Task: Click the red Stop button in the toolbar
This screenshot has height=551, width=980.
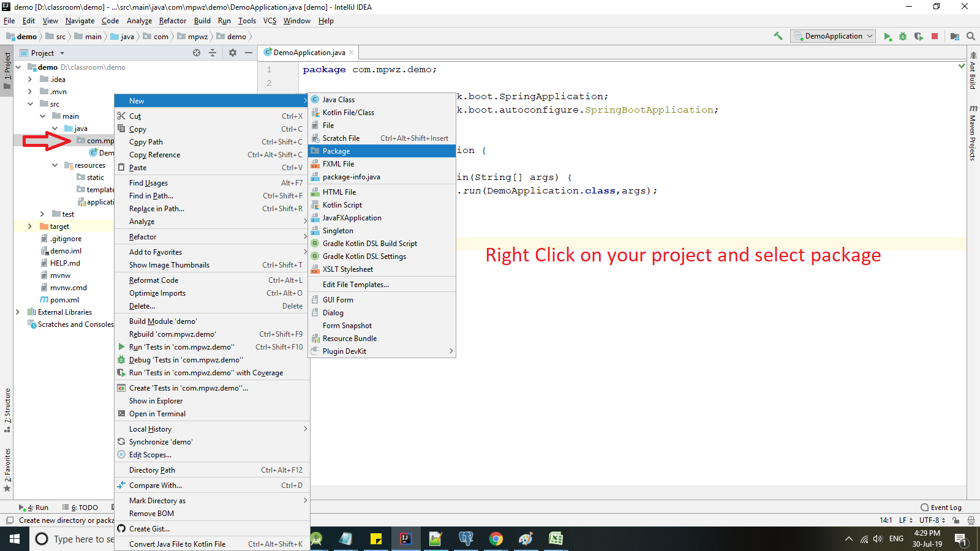Action: [935, 36]
